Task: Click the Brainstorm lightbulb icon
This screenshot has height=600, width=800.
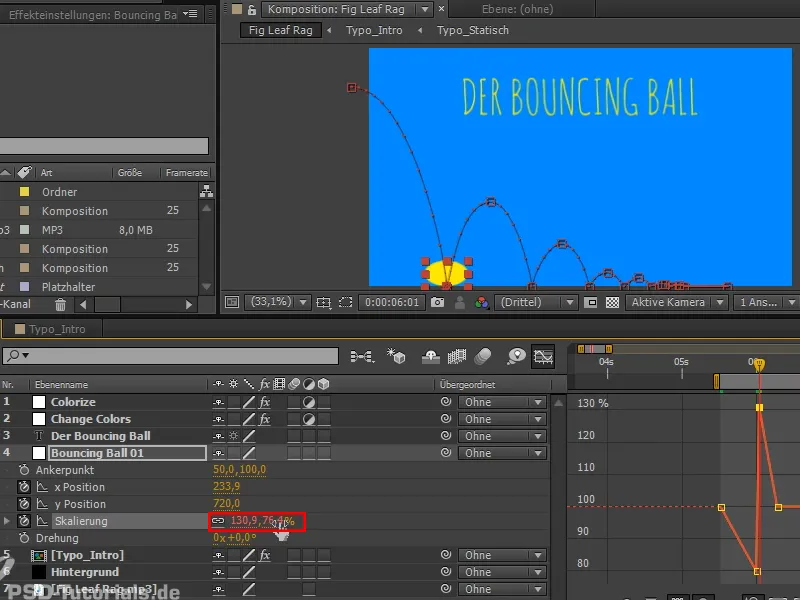Action: 517,356
